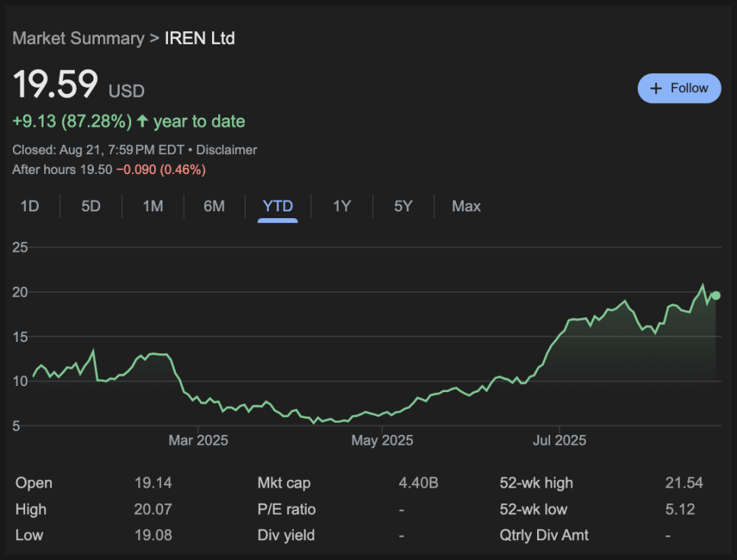This screenshot has height=560, width=737.
Task: Click the 52-wk high value 21.54
Action: 684,483
